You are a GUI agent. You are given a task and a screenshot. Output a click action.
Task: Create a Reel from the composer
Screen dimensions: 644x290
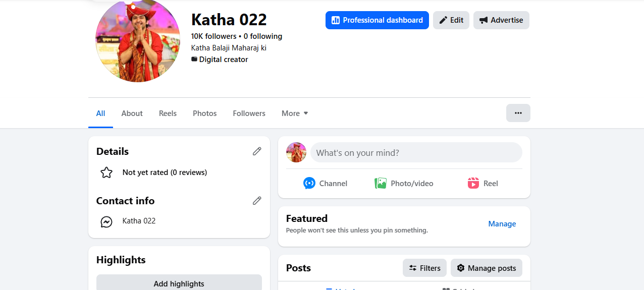click(x=483, y=184)
